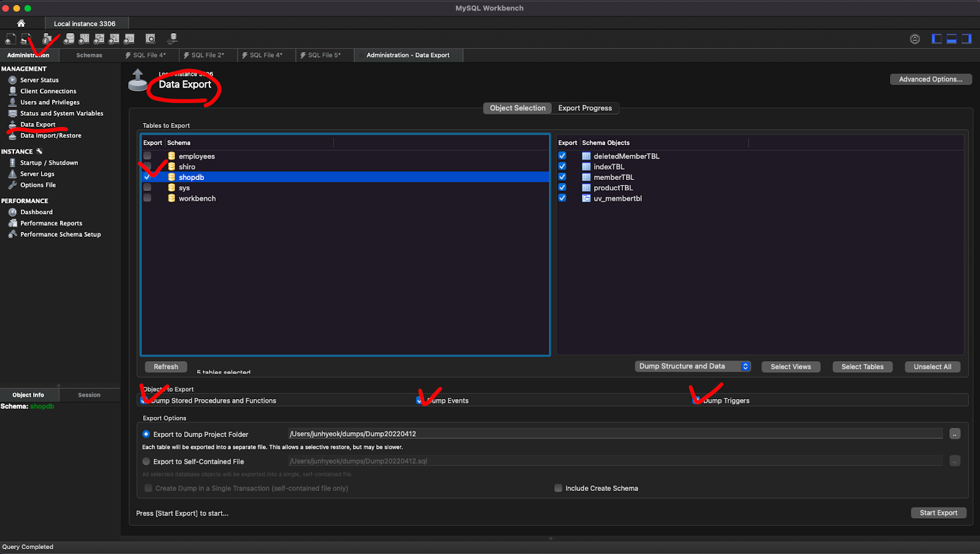The width and height of the screenshot is (980, 554).
Task: Switch to SQL File 5* tab
Action: tap(325, 55)
